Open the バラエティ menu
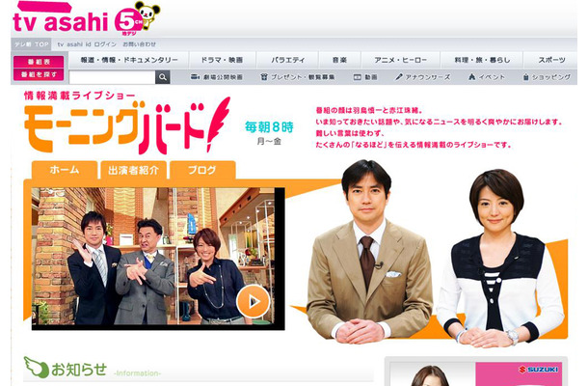Image resolution: width=588 pixels, height=386 pixels. pos(287,60)
